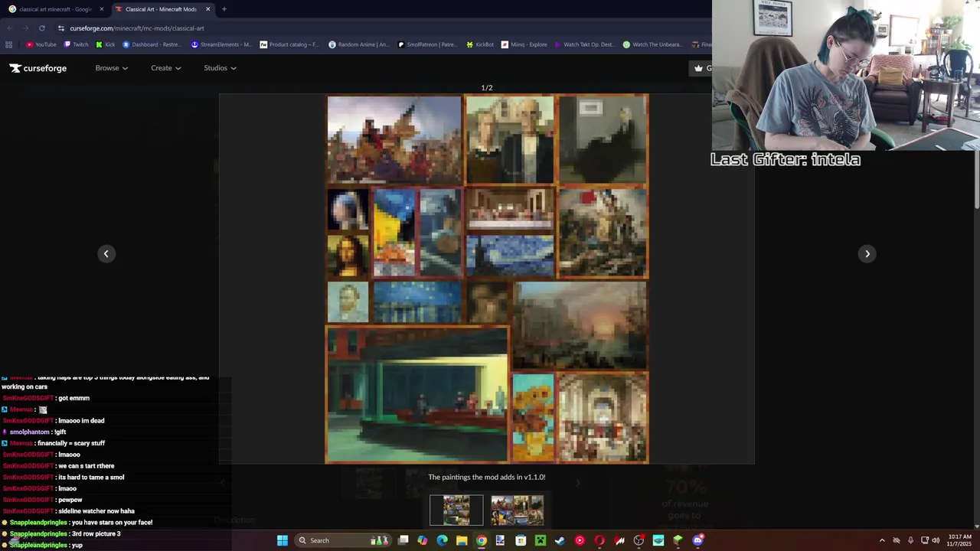980x551 pixels.
Task: Open the Miinq - Explore bookmark
Action: point(524,44)
